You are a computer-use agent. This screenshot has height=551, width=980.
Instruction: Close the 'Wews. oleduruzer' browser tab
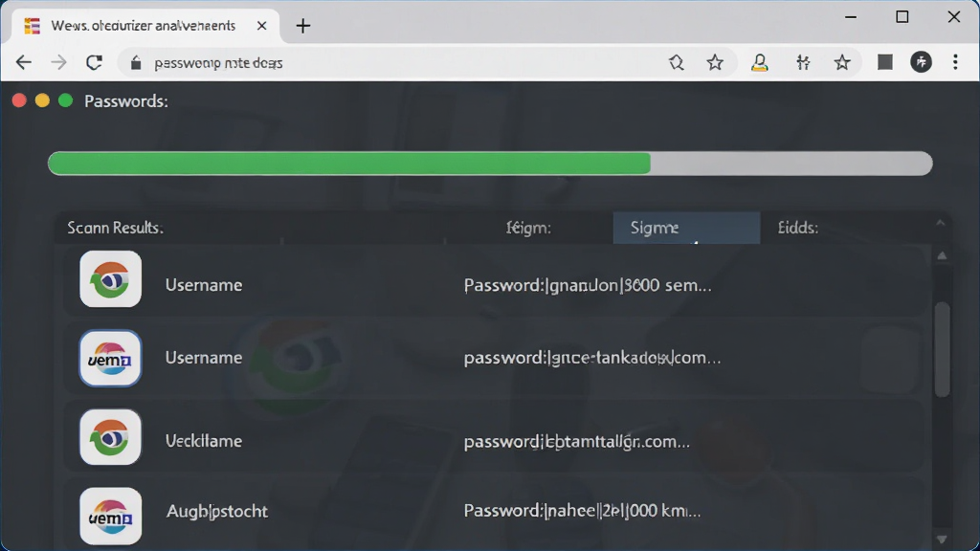tap(262, 26)
